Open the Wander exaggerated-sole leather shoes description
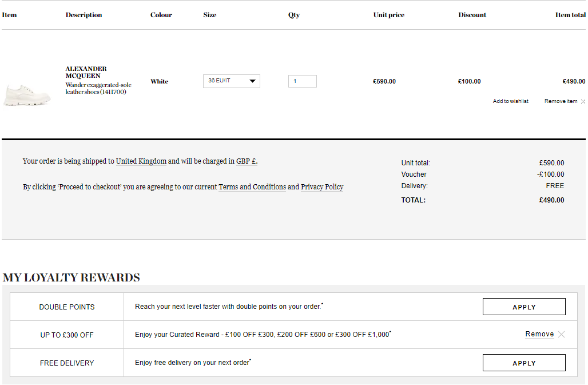588x385 pixels. pos(98,89)
